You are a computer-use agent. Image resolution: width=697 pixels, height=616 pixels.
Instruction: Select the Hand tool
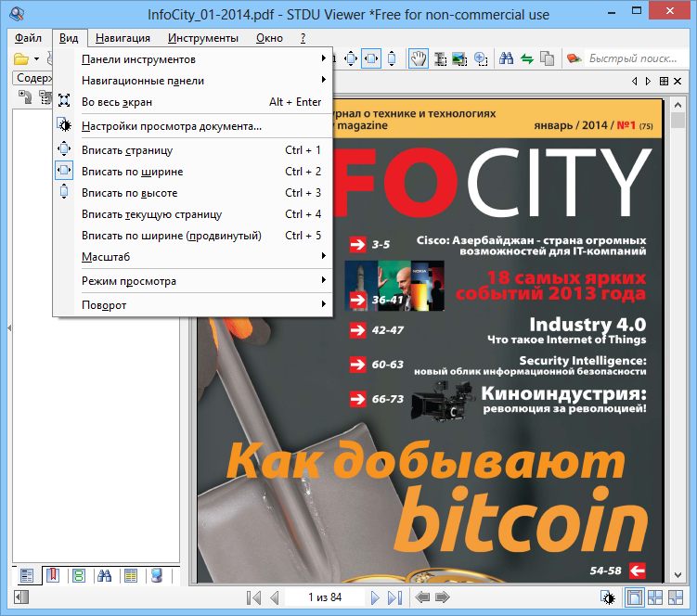[x=419, y=58]
